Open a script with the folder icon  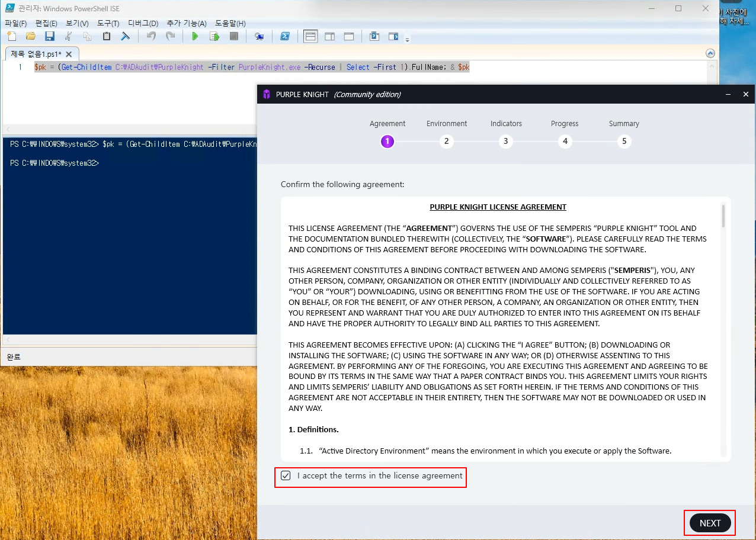click(x=31, y=36)
